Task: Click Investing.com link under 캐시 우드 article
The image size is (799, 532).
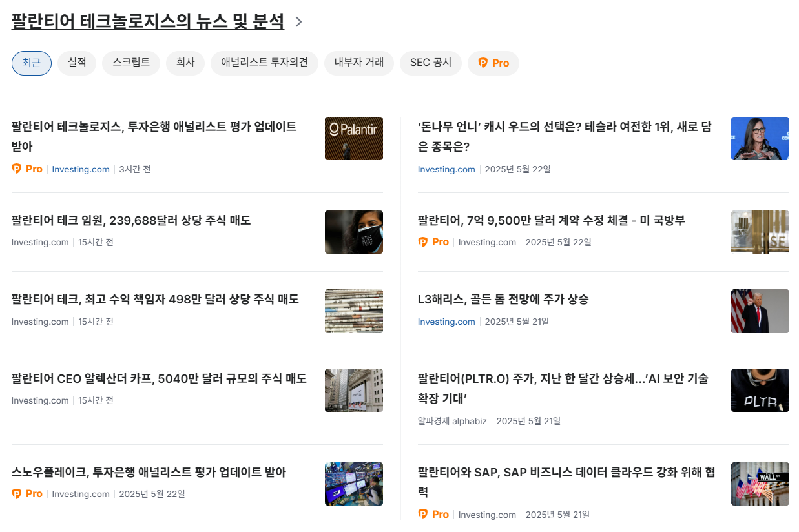Action: [446, 169]
